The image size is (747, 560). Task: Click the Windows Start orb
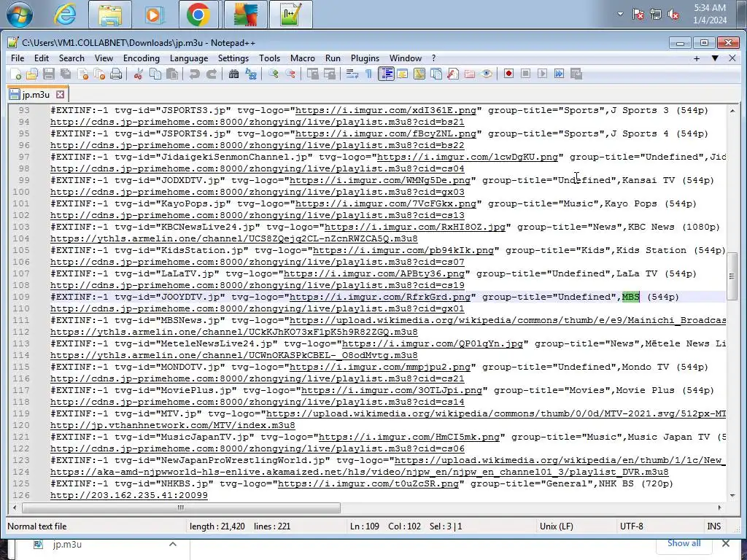19,15
